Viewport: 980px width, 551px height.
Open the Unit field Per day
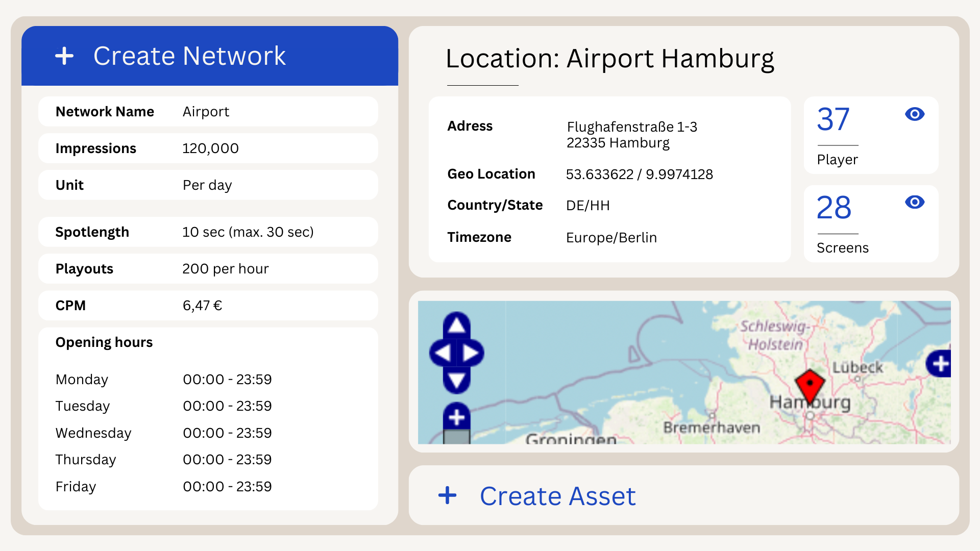[207, 185]
